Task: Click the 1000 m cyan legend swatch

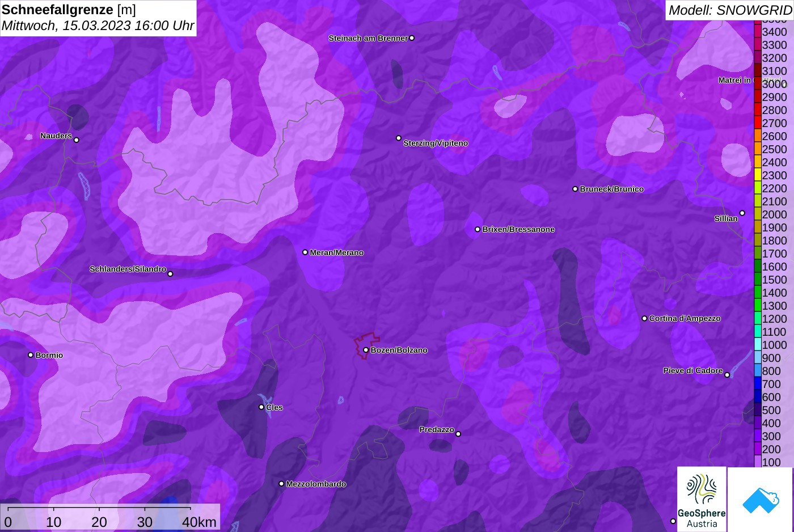Action: (x=757, y=345)
